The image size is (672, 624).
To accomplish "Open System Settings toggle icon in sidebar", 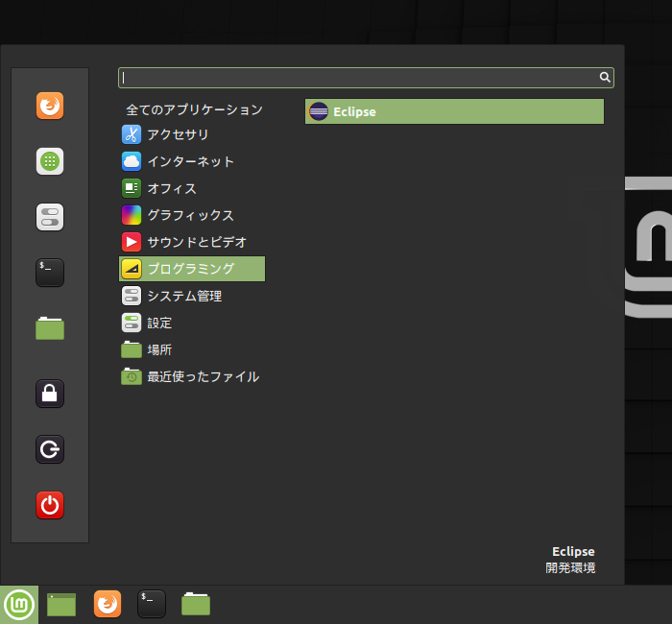I will pos(50,217).
